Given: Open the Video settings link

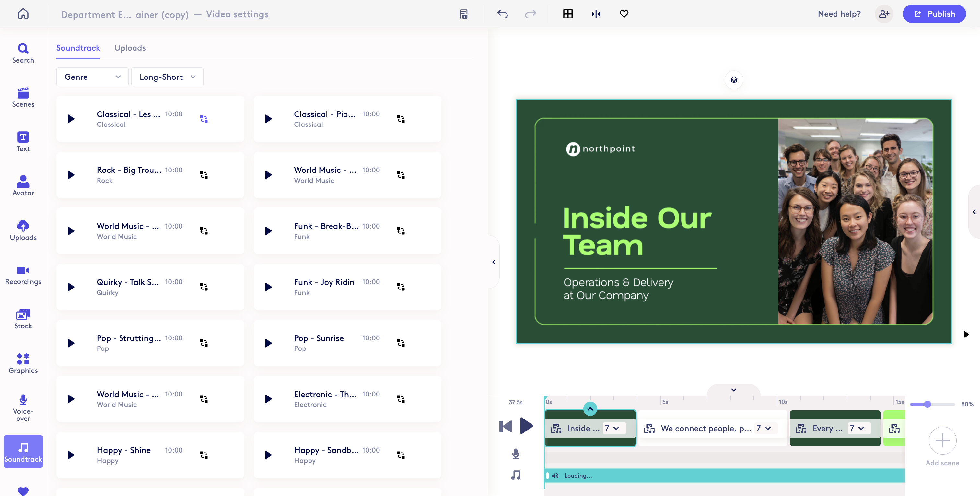Looking at the screenshot, I should (x=237, y=14).
